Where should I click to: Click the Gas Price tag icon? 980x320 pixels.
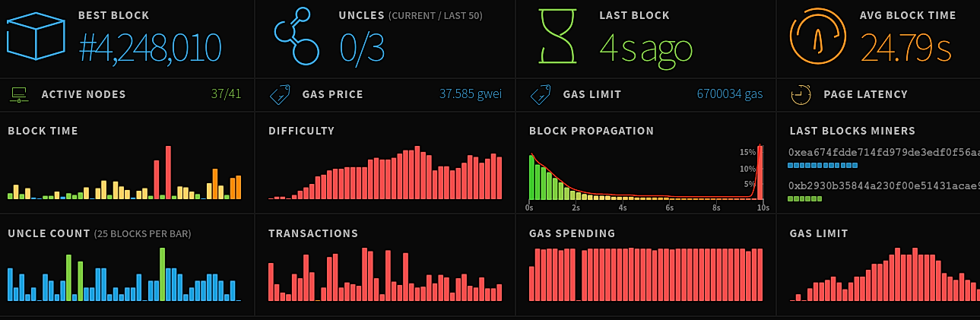[280, 95]
